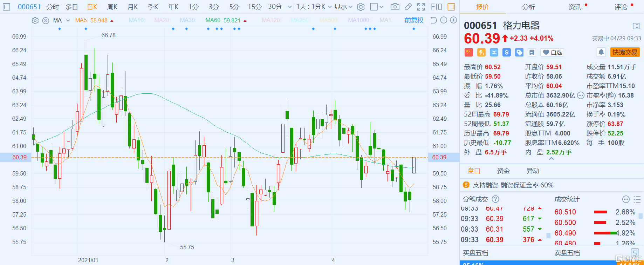The image size is (644, 265).
Task: Click the 2021/01 date axis label
Action: pos(88,260)
